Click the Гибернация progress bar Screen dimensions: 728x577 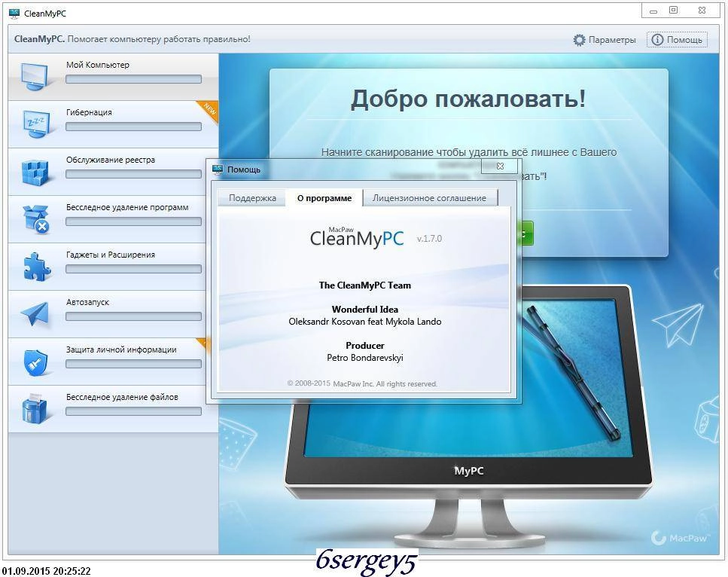134,127
